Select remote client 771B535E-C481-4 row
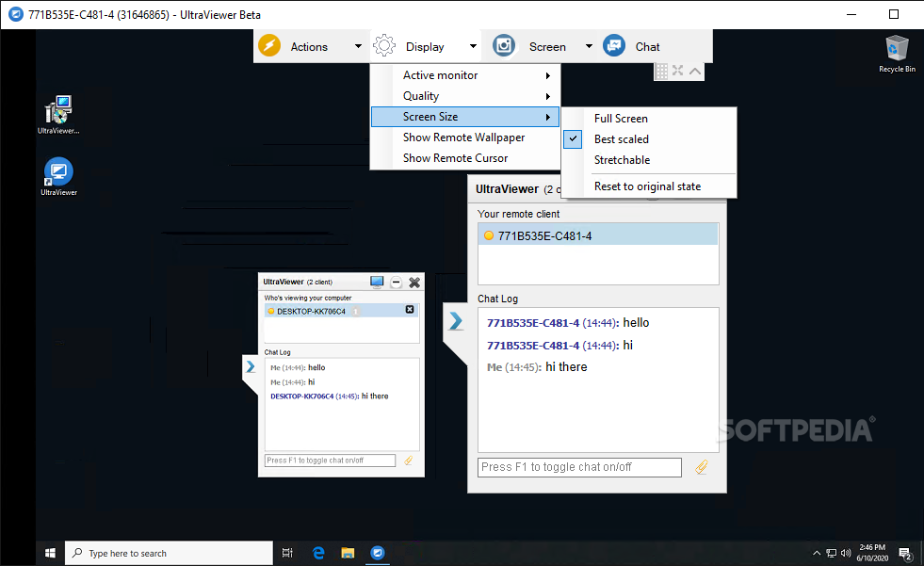 [597, 235]
